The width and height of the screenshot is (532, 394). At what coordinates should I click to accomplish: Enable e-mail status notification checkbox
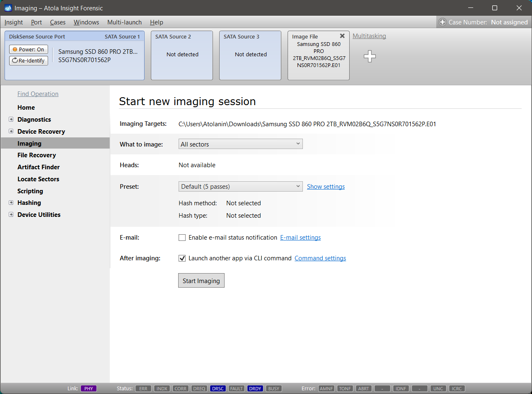pos(182,238)
